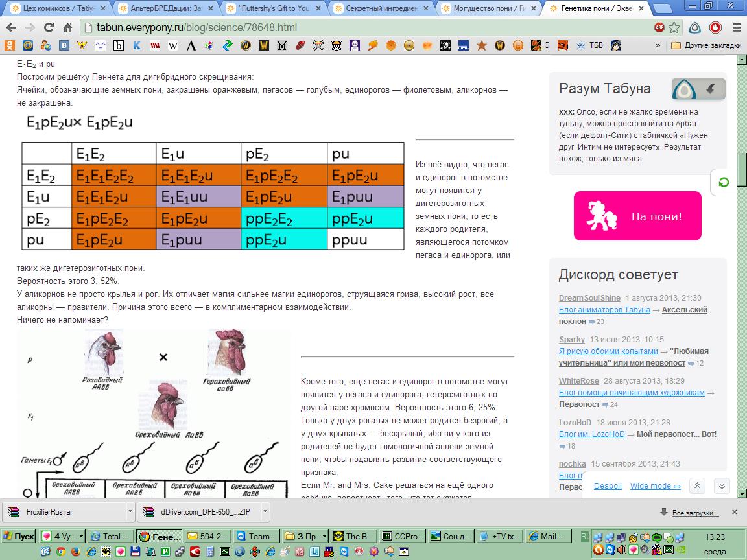Open Блог помощи начинающим художникам link
This screenshot has width=747, height=560.
pyautogui.click(x=632, y=392)
